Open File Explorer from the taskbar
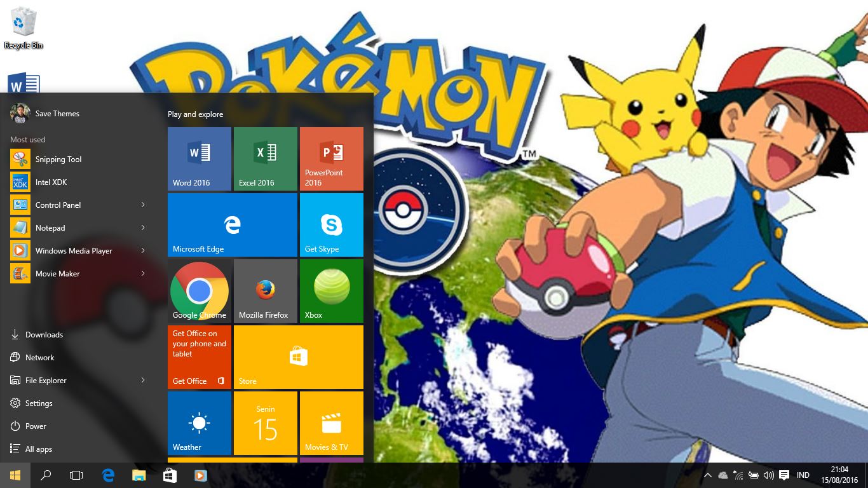This screenshot has height=488, width=868. point(139,475)
